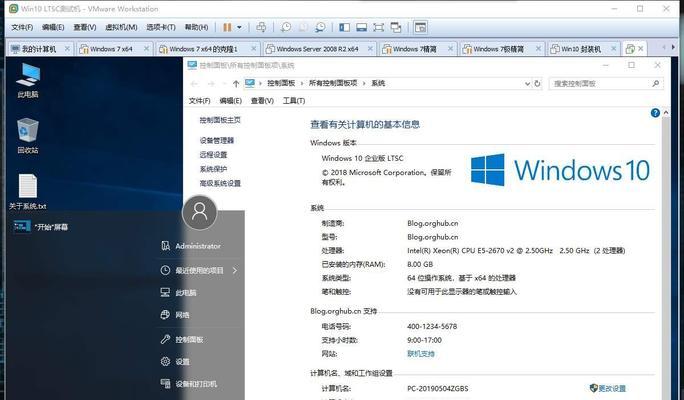Open the snapshot manager icon

(x=320, y=27)
